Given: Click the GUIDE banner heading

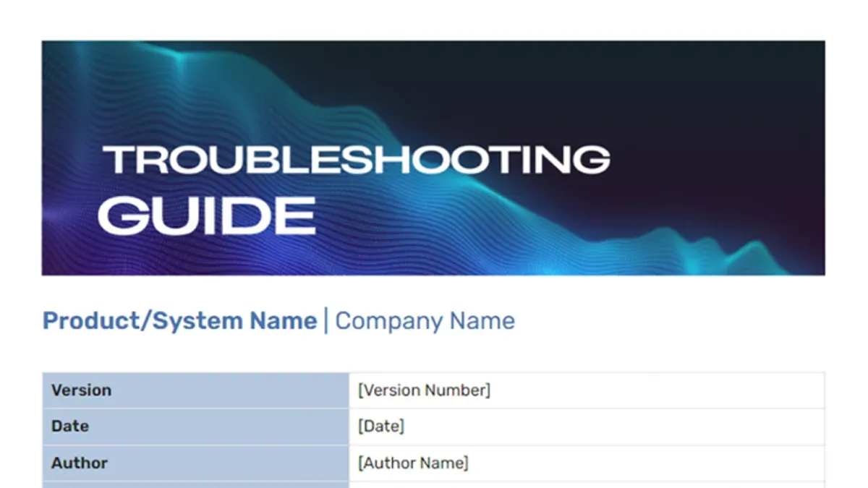Looking at the screenshot, I should (207, 215).
